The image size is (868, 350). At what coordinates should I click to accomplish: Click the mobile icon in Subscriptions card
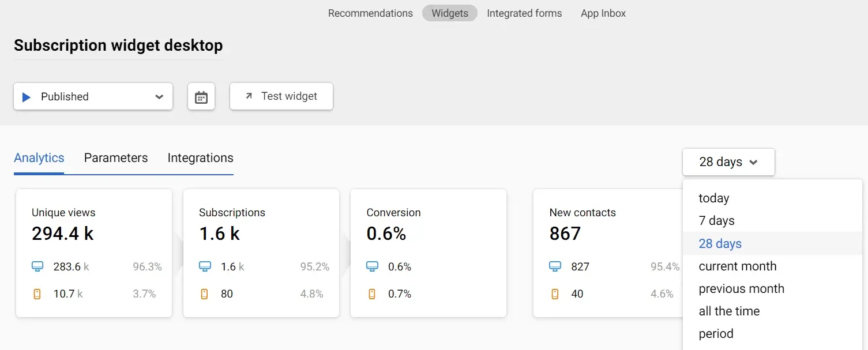click(204, 293)
